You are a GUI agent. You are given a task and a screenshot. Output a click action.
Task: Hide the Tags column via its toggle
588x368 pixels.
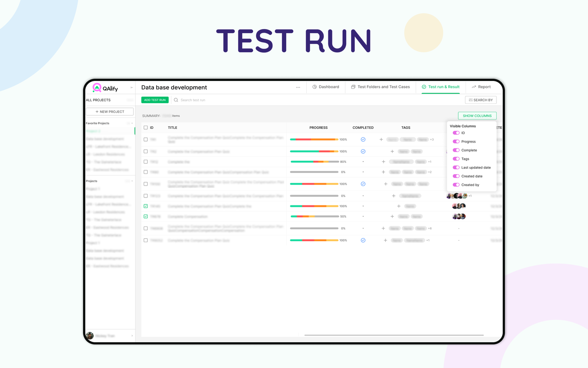[x=456, y=159]
